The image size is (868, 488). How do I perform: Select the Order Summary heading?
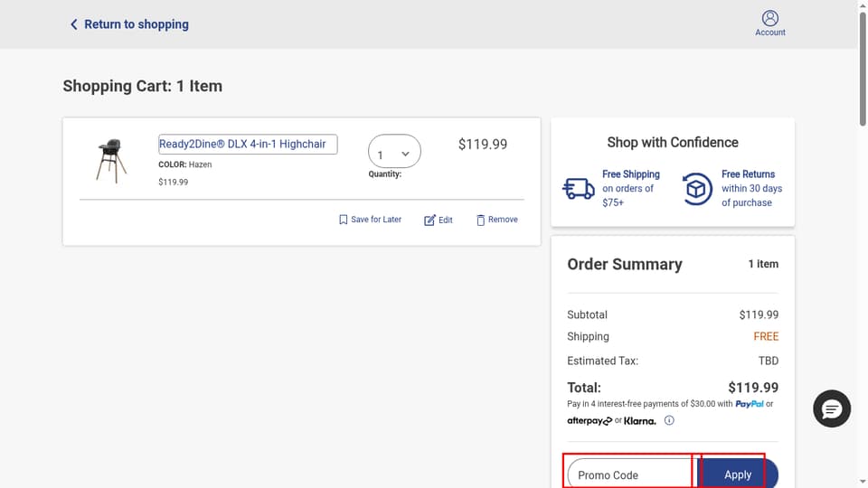(625, 264)
